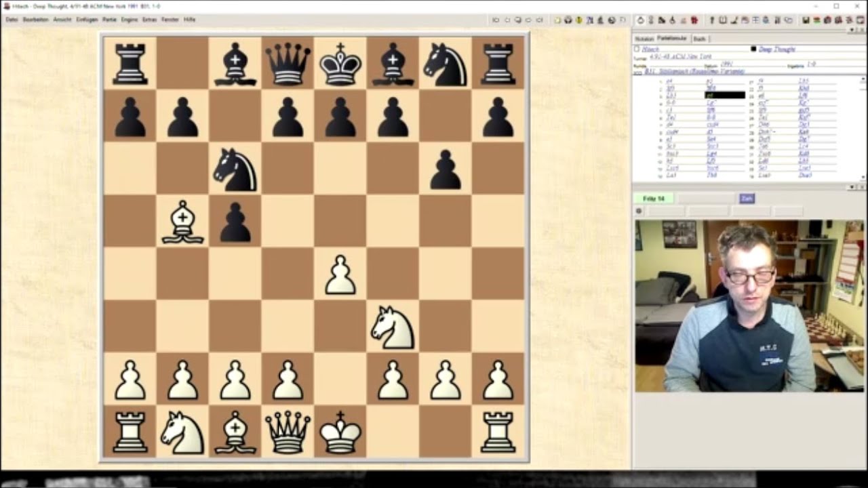
Task: Jump to game start navigation icon
Action: pyautogui.click(x=496, y=20)
